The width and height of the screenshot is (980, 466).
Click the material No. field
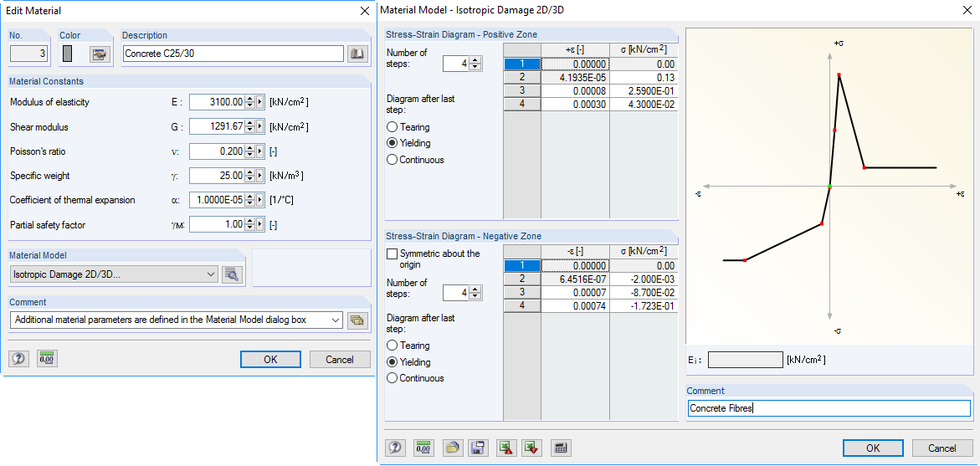[x=28, y=54]
